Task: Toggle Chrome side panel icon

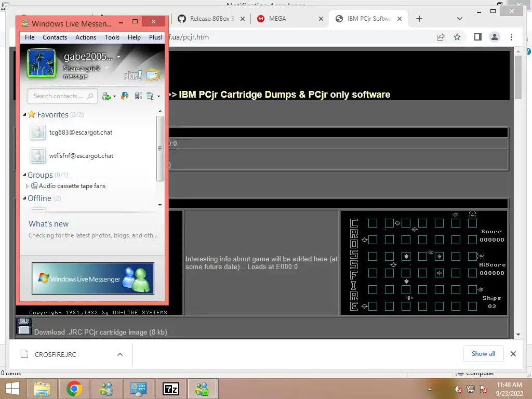Action: coord(478,37)
